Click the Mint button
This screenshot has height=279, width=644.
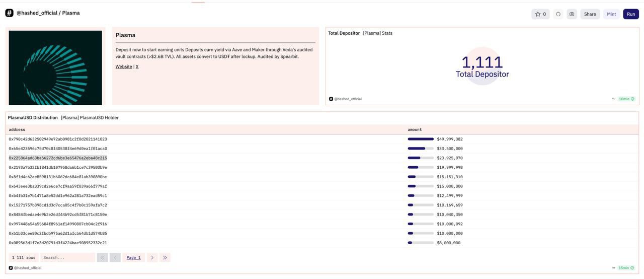click(611, 14)
